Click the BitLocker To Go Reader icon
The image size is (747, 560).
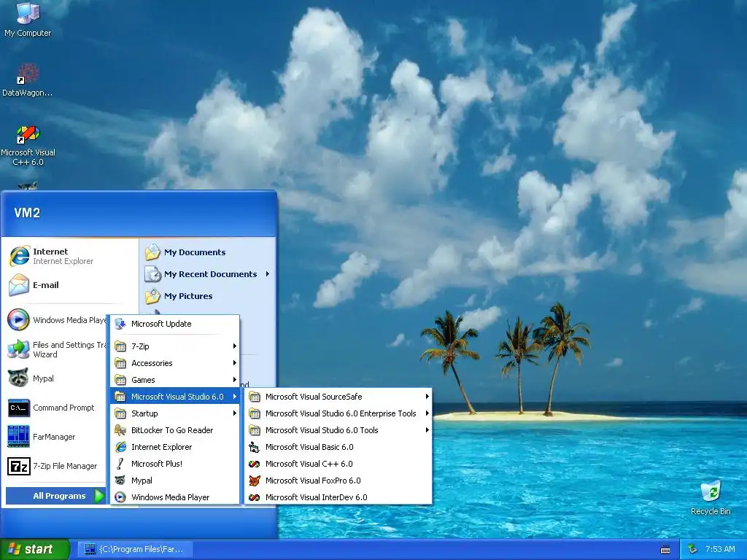(120, 430)
